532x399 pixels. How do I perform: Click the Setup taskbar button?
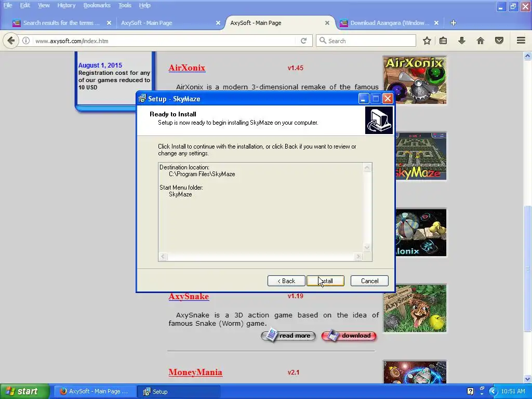[x=179, y=392]
